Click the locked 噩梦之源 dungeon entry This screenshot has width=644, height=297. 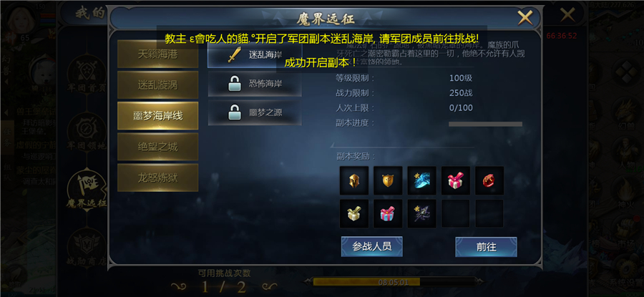(255, 112)
